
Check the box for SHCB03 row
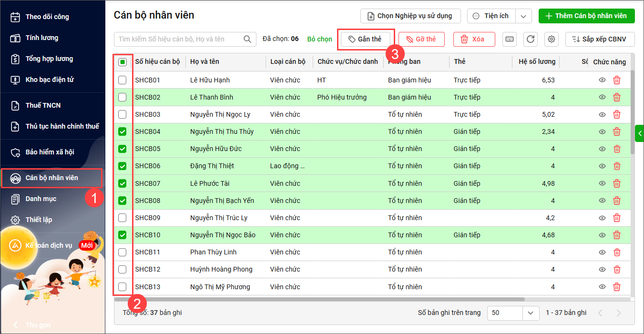(123, 114)
